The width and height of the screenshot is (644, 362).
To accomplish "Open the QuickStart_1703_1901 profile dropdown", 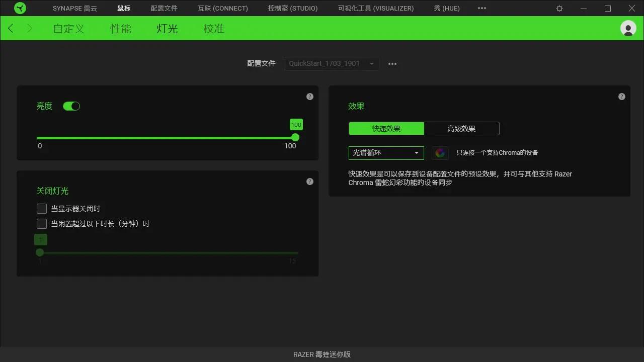I will coord(331,63).
